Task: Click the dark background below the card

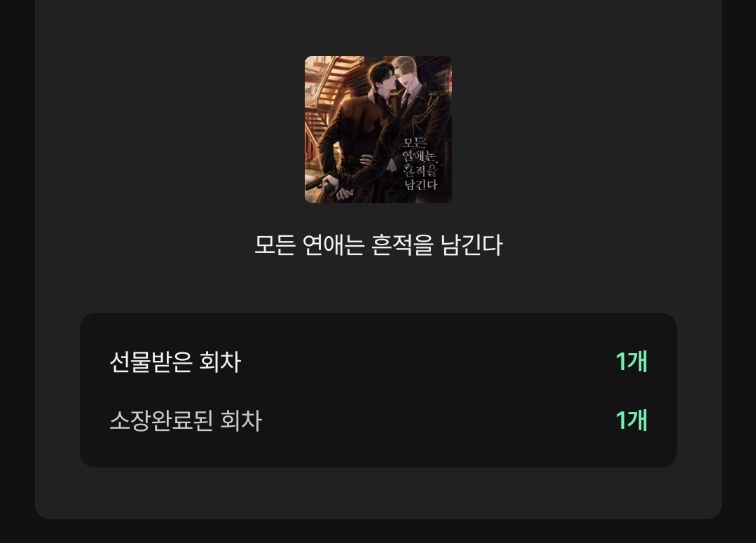Action: [378, 531]
